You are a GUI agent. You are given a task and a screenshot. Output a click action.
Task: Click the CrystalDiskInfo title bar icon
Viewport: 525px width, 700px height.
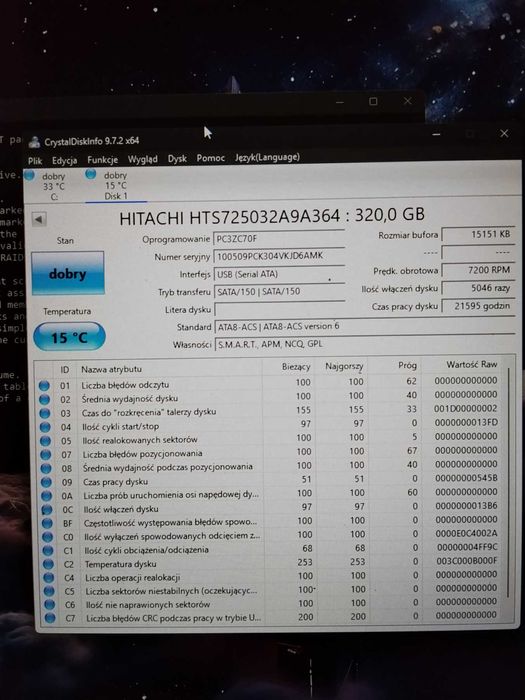(x=34, y=142)
